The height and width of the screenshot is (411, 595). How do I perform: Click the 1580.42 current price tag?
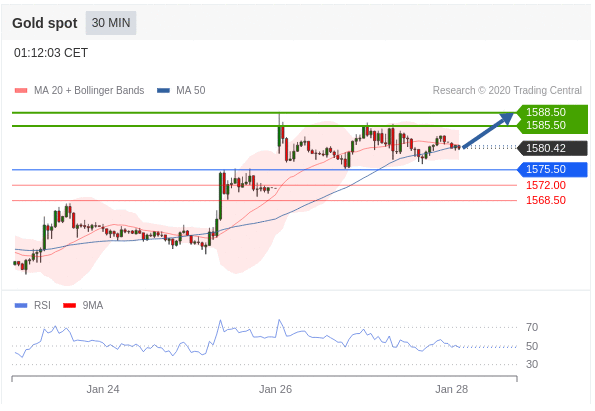pyautogui.click(x=552, y=148)
